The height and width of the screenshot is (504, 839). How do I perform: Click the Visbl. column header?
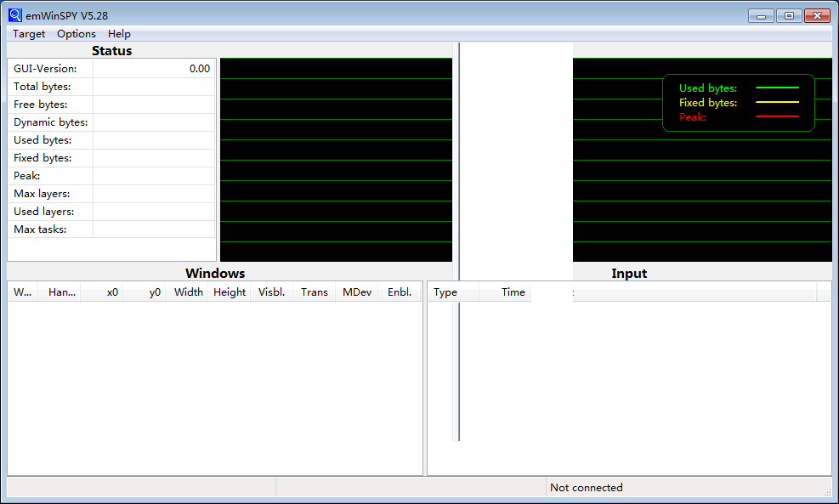click(x=272, y=292)
